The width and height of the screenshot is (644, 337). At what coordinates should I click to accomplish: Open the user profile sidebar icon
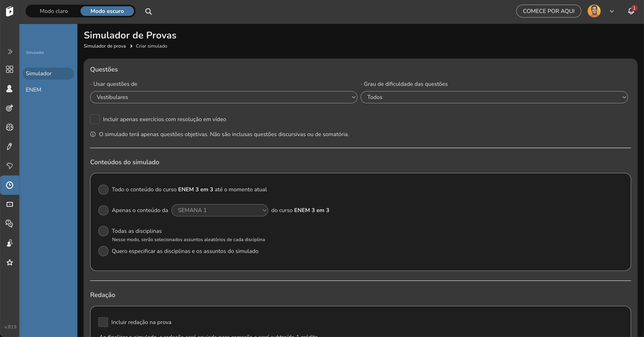tap(9, 89)
